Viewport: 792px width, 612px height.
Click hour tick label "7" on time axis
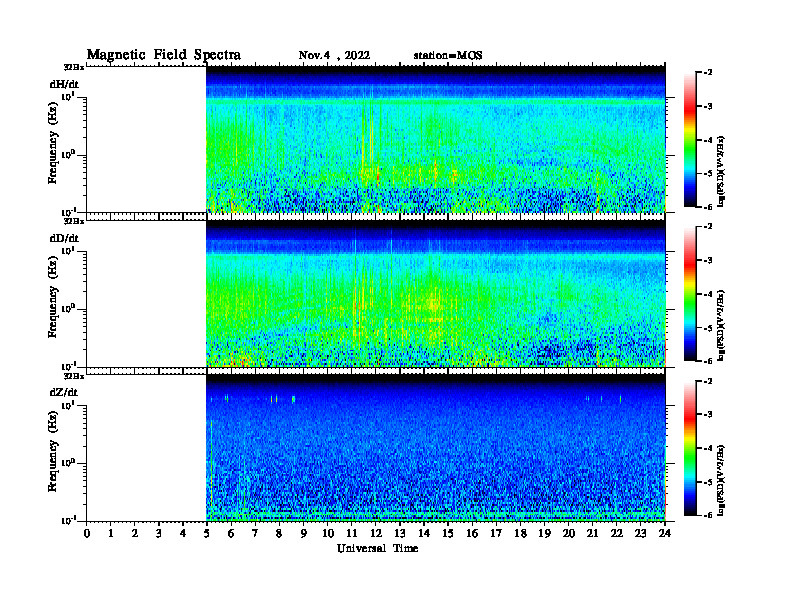[x=255, y=534]
